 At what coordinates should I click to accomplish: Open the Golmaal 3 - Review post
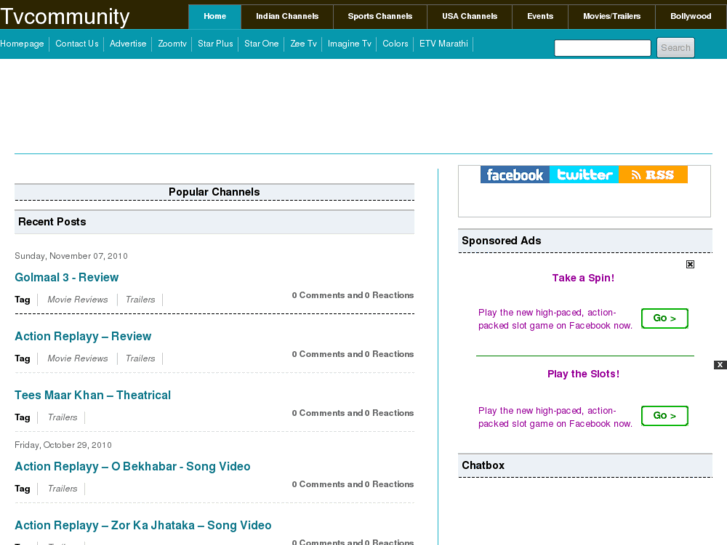click(66, 277)
